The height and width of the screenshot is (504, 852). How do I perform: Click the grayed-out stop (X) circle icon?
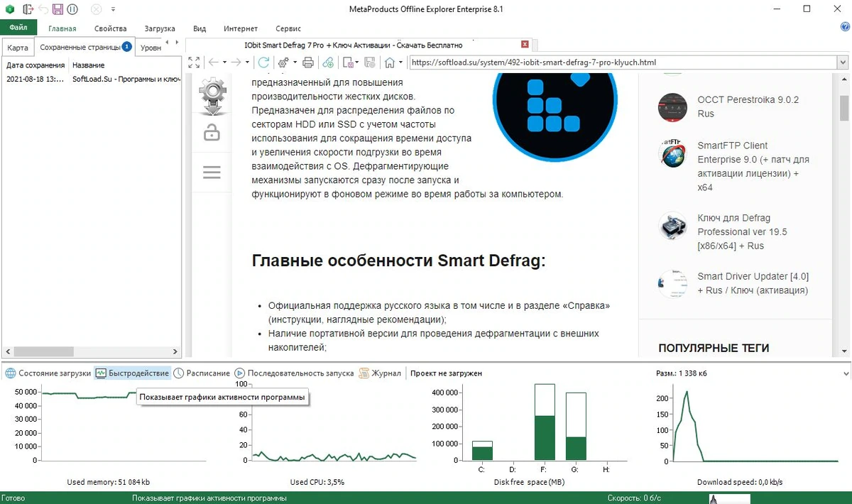96,9
